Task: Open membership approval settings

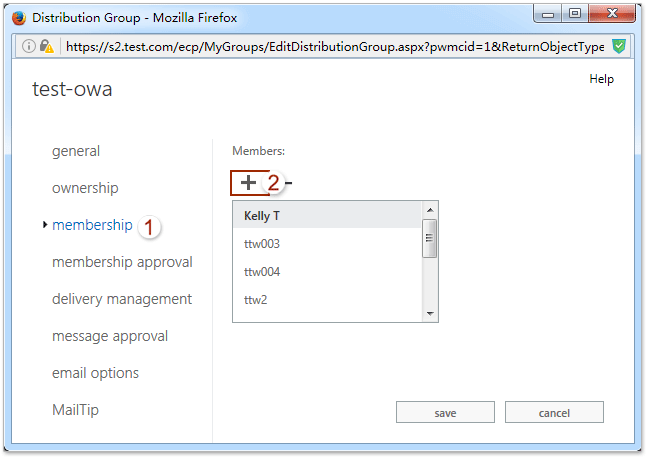Action: (x=122, y=262)
